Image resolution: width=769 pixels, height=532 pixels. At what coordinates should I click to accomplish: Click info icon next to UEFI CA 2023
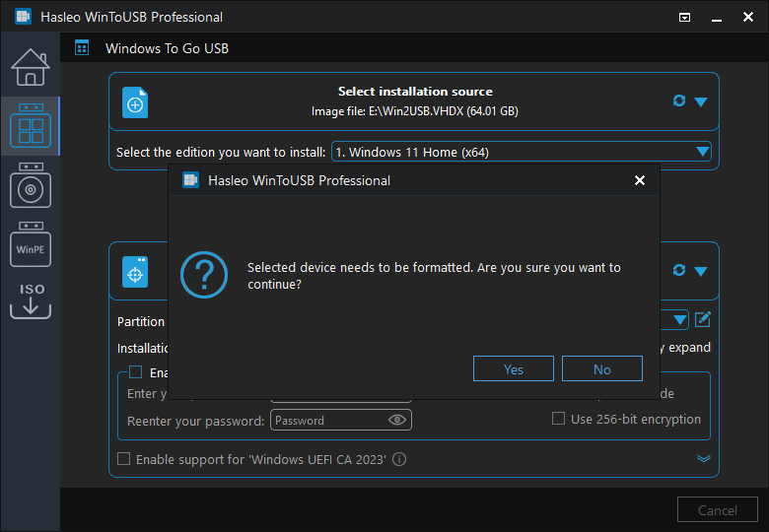click(x=399, y=459)
